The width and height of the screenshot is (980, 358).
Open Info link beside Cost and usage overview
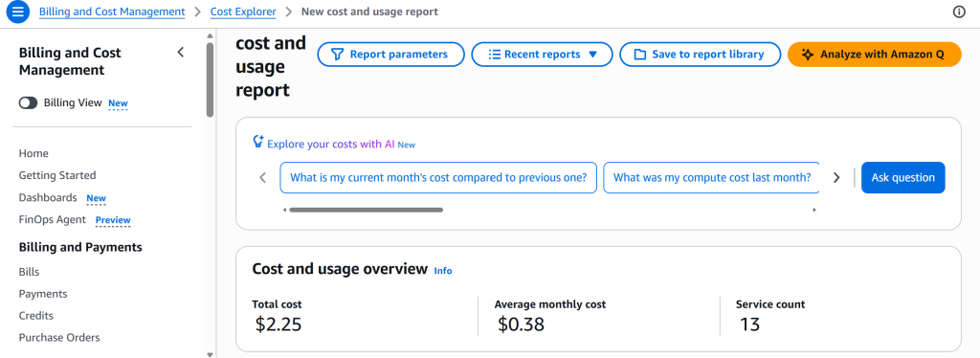tap(443, 271)
